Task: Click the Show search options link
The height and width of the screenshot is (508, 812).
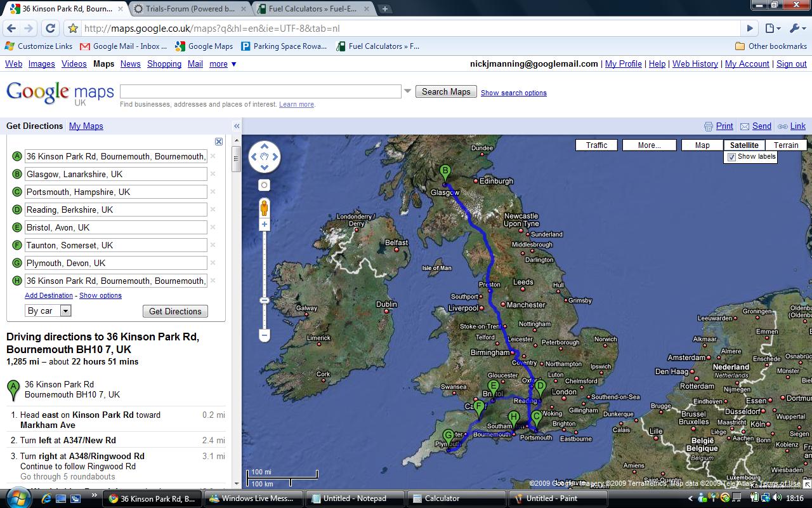Action: 514,93
